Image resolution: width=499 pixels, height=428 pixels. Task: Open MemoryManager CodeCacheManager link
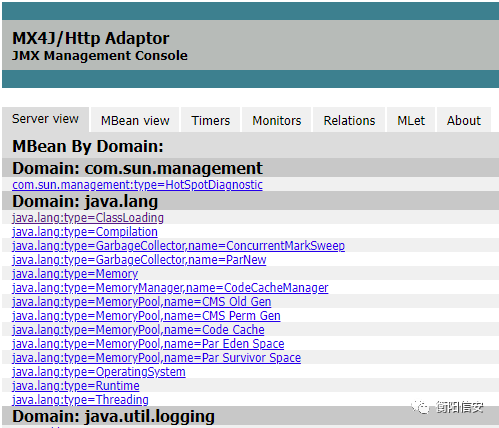(170, 288)
